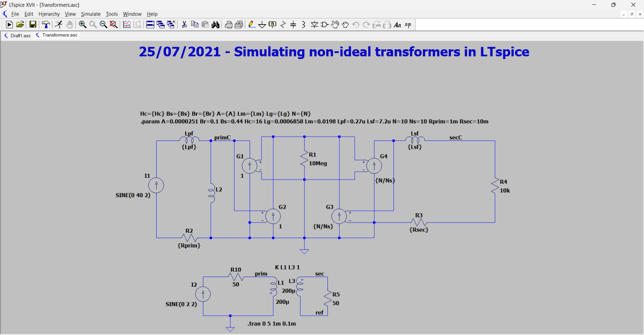Click the R4 10k value label
The width and height of the screenshot is (644, 335).
504,190
